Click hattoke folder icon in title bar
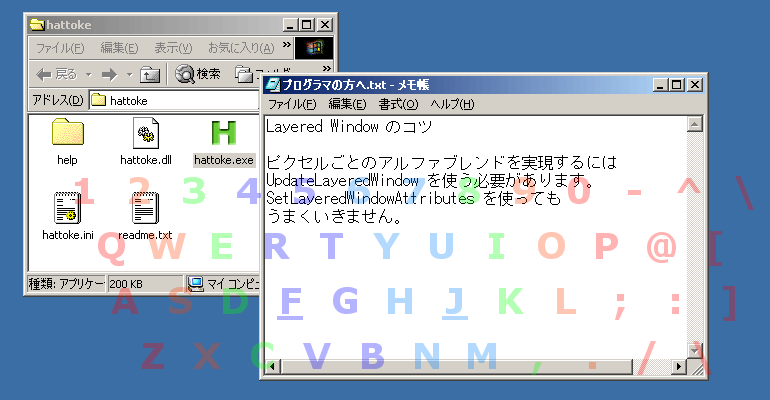This screenshot has height=400, width=770. (x=37, y=24)
